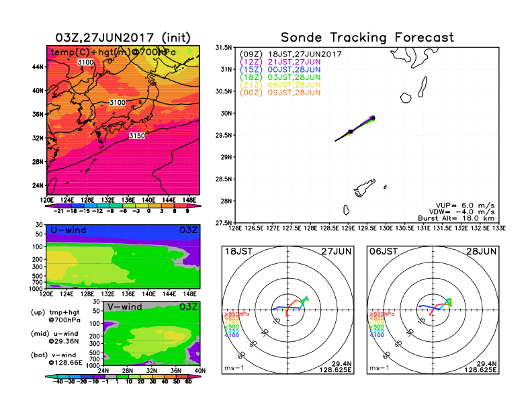Screen dimensions: 532x411
Task: Select the green "(18Z) 03JST,28JUN" legend entry
Action: click(x=280, y=77)
